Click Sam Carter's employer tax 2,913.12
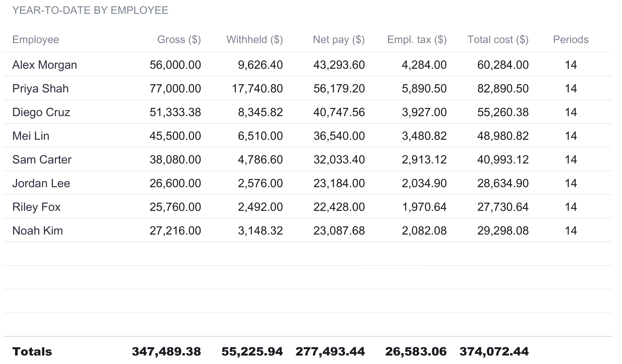 (425, 160)
